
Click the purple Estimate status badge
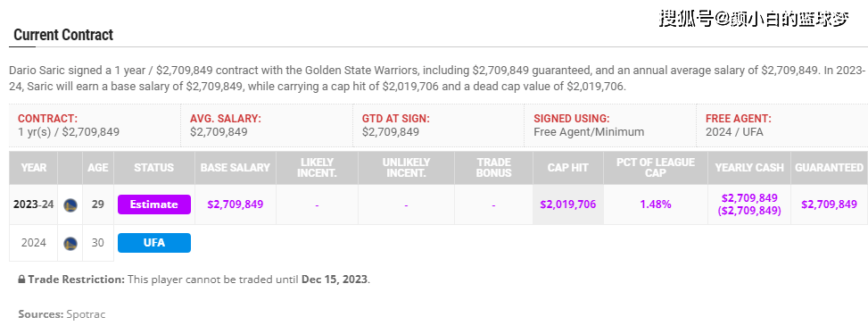coord(154,205)
